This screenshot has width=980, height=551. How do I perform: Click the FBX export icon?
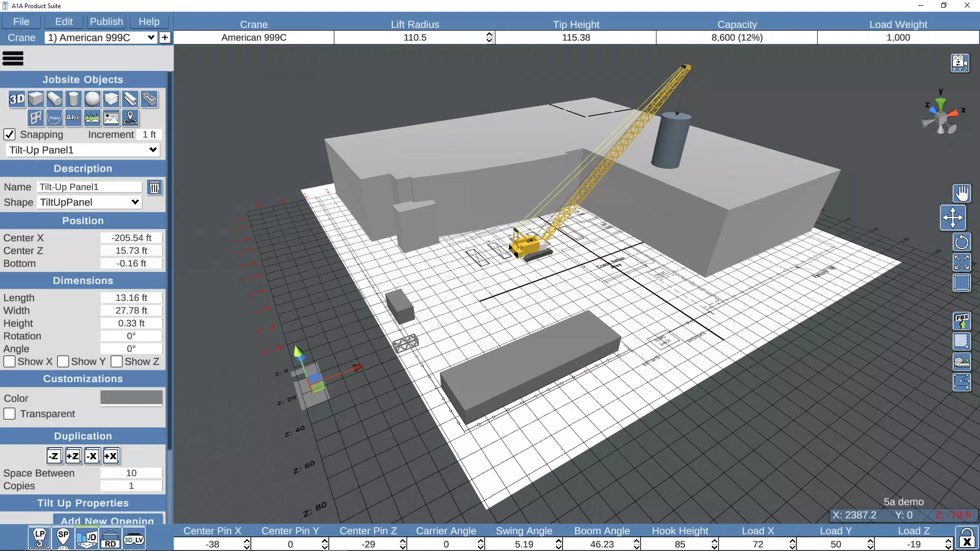point(962,321)
